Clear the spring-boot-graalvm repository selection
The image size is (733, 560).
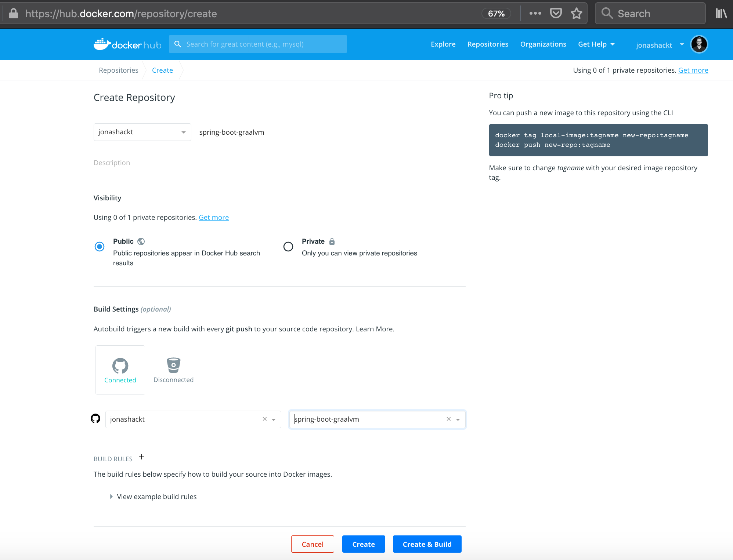pyautogui.click(x=448, y=419)
